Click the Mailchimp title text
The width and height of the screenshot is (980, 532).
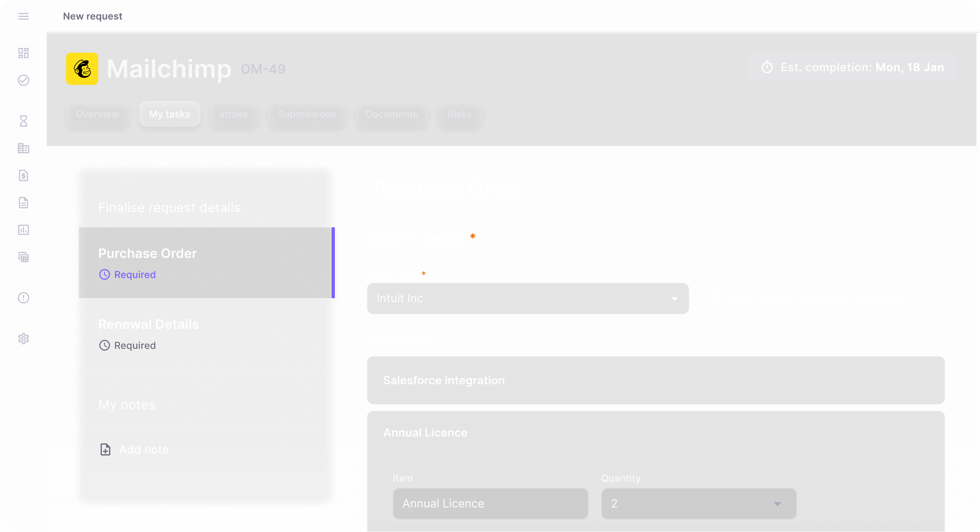[169, 69]
